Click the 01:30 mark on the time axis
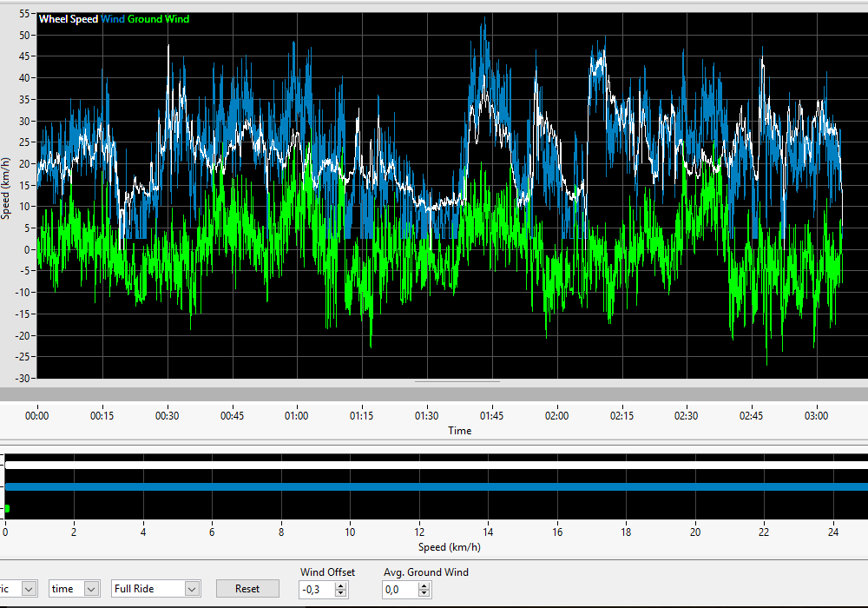Screen dimensions: 868x608 (x=426, y=416)
